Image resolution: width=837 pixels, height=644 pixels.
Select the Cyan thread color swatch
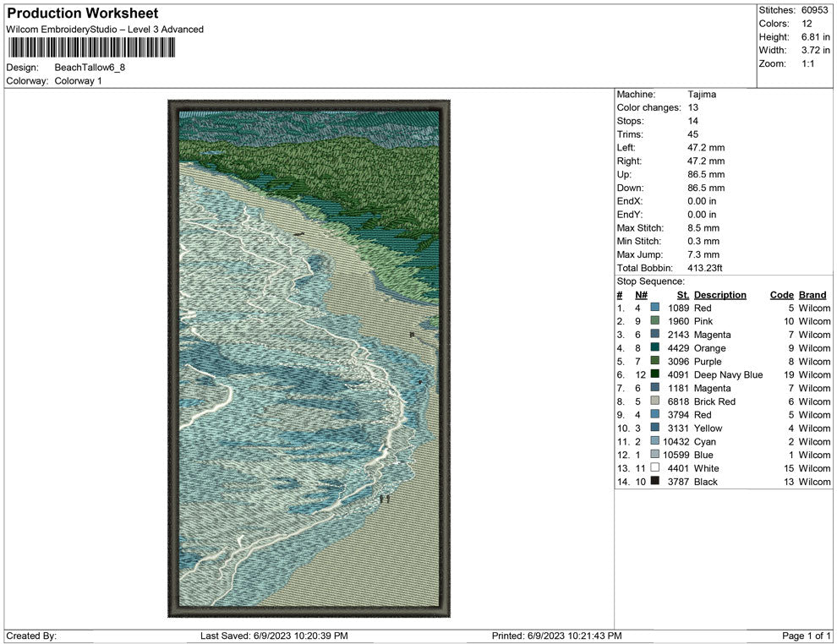654,441
